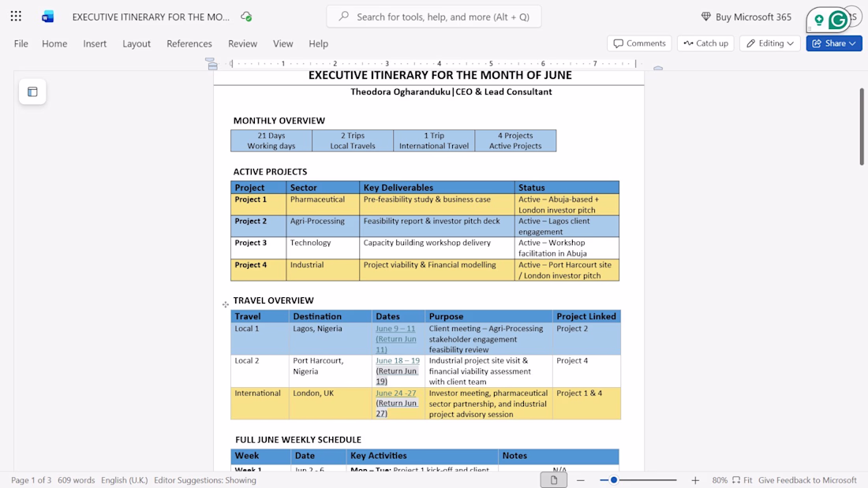Image resolution: width=868 pixels, height=488 pixels.
Task: Click the Pharmaceutical sector cell
Action: click(x=323, y=204)
